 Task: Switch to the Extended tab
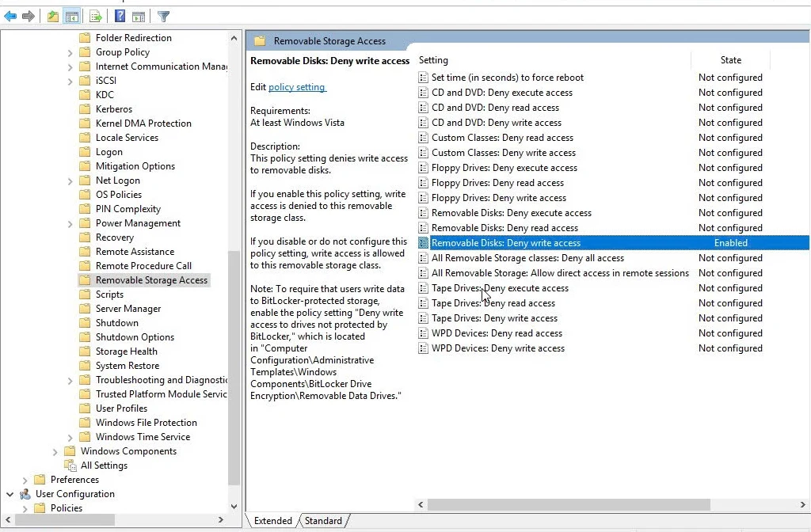click(x=272, y=521)
